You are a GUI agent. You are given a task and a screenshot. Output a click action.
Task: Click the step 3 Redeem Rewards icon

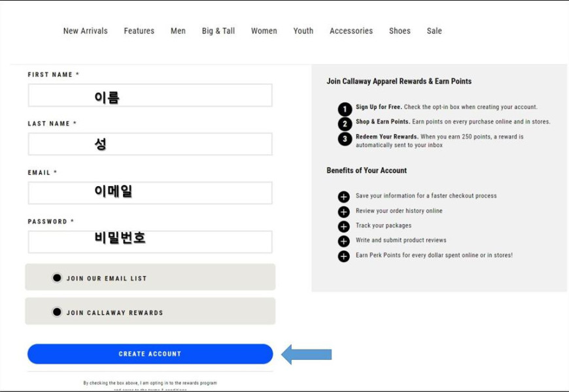click(x=345, y=139)
